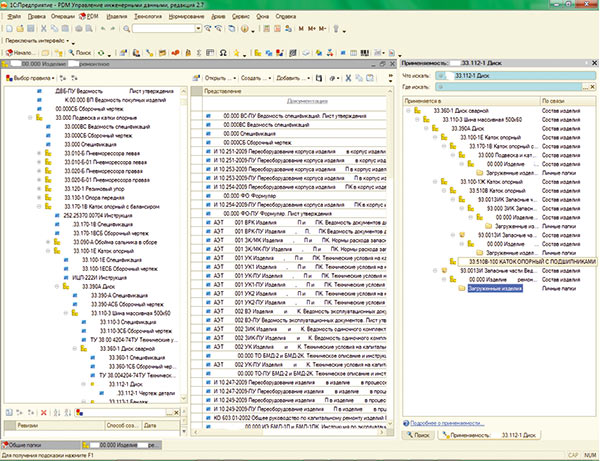The width and height of the screenshot is (600, 461).
Task: Open the PDM menu
Action: (x=93, y=18)
